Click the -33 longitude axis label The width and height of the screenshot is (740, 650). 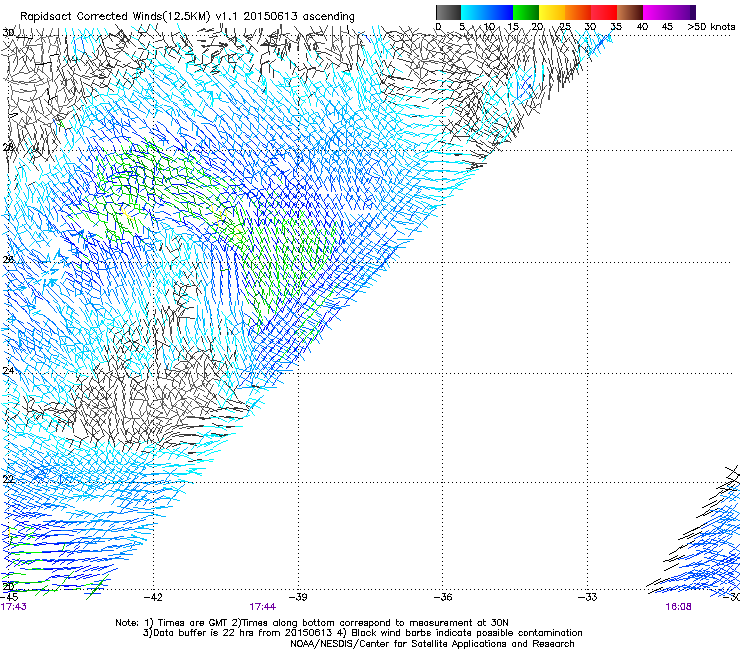pyautogui.click(x=588, y=597)
